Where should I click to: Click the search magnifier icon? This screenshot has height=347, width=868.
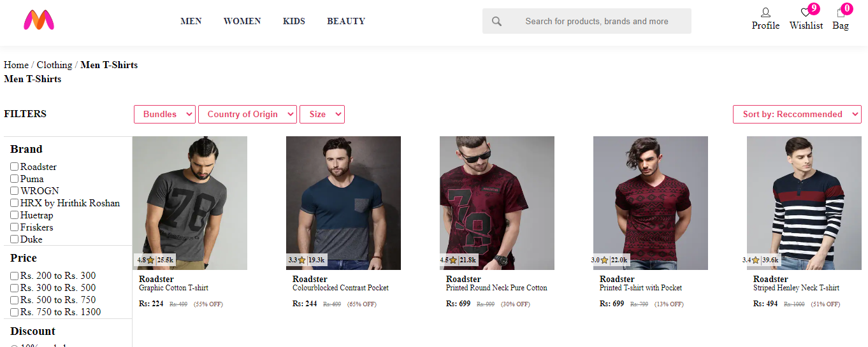[497, 21]
